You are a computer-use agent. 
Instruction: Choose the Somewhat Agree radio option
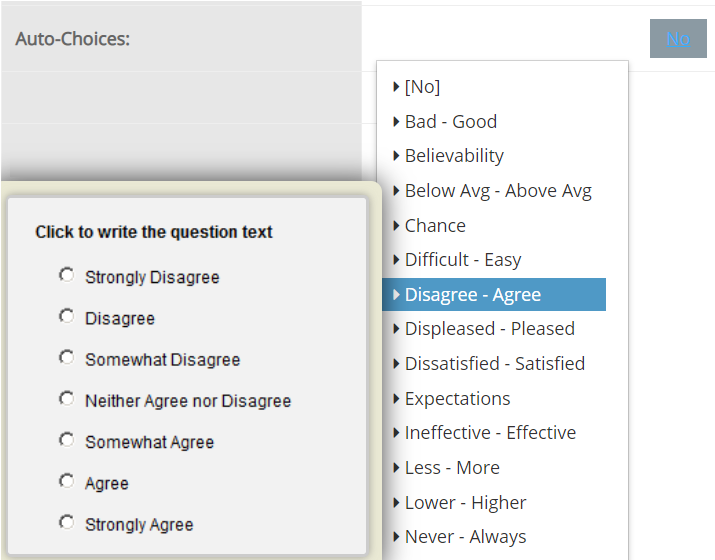(x=67, y=440)
